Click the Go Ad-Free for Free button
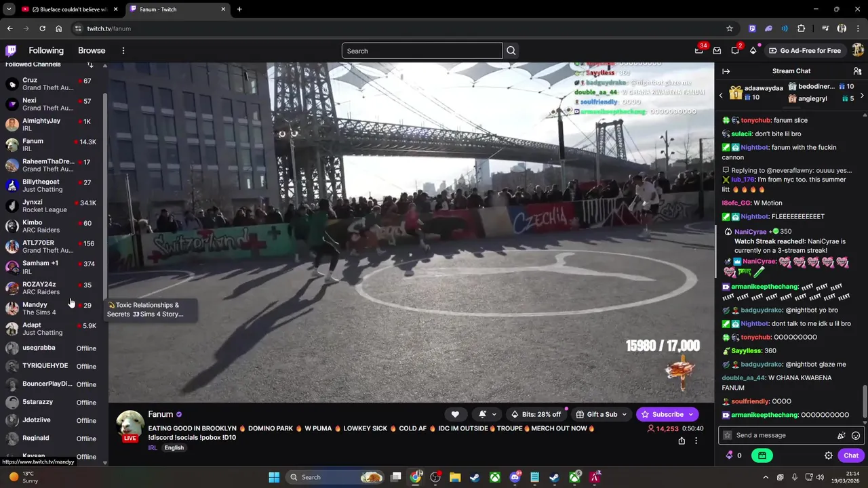 (x=805, y=51)
